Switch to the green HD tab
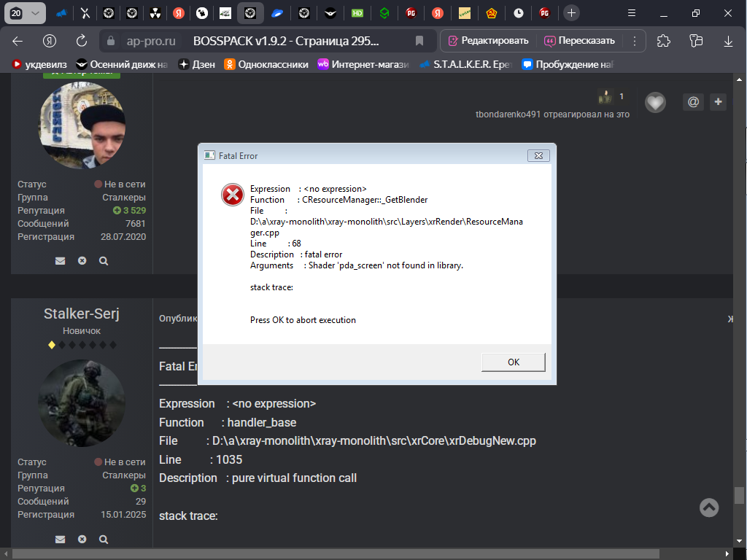 click(357, 13)
